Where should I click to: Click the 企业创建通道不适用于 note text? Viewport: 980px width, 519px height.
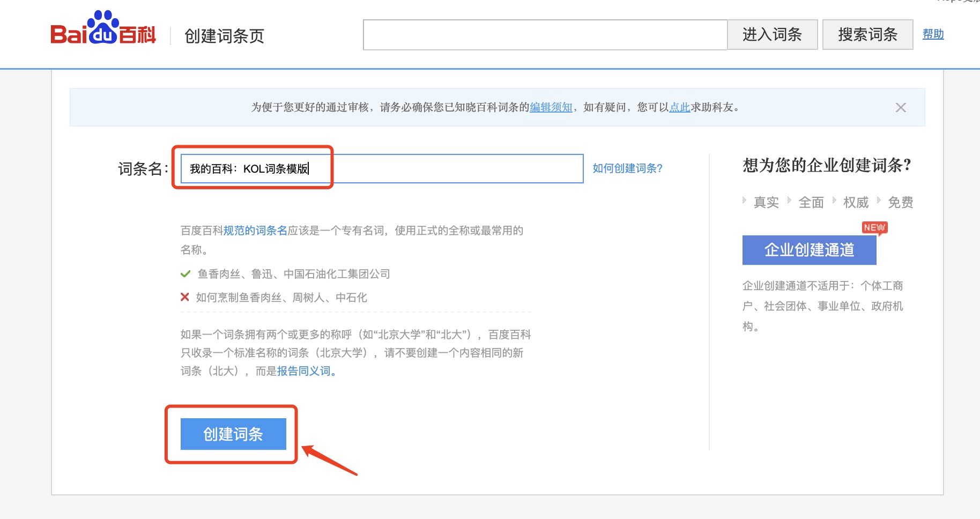[823, 306]
